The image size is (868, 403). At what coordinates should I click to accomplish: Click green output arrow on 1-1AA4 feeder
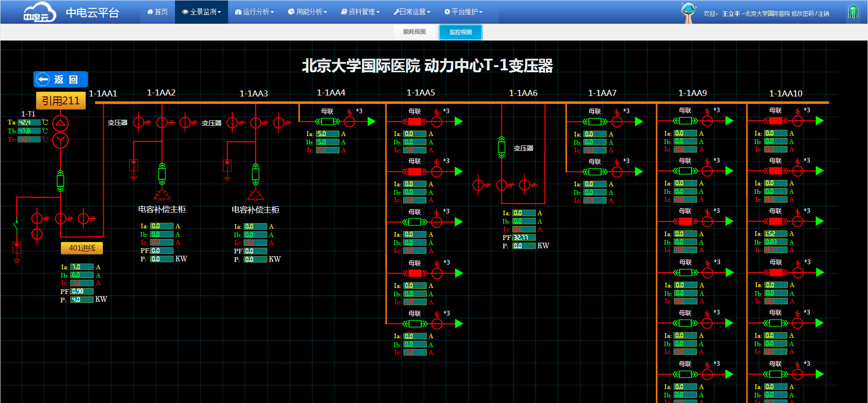(x=371, y=122)
